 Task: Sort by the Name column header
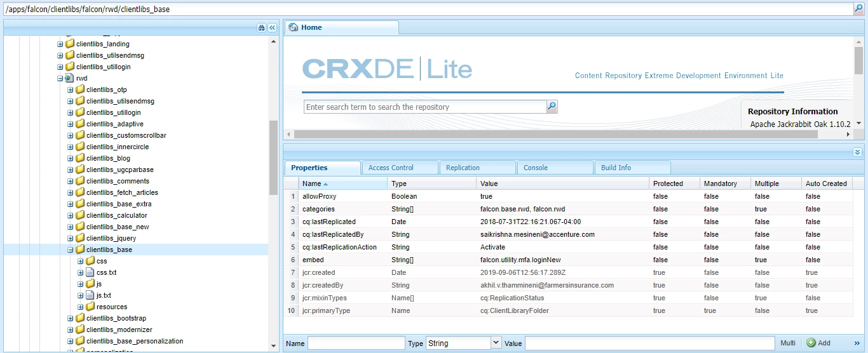(343, 183)
